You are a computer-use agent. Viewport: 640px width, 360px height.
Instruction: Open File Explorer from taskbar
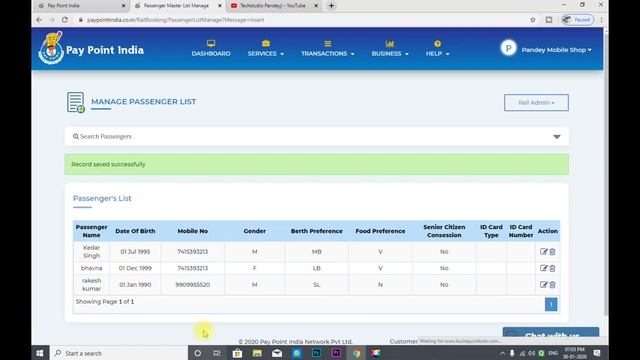coord(257,353)
